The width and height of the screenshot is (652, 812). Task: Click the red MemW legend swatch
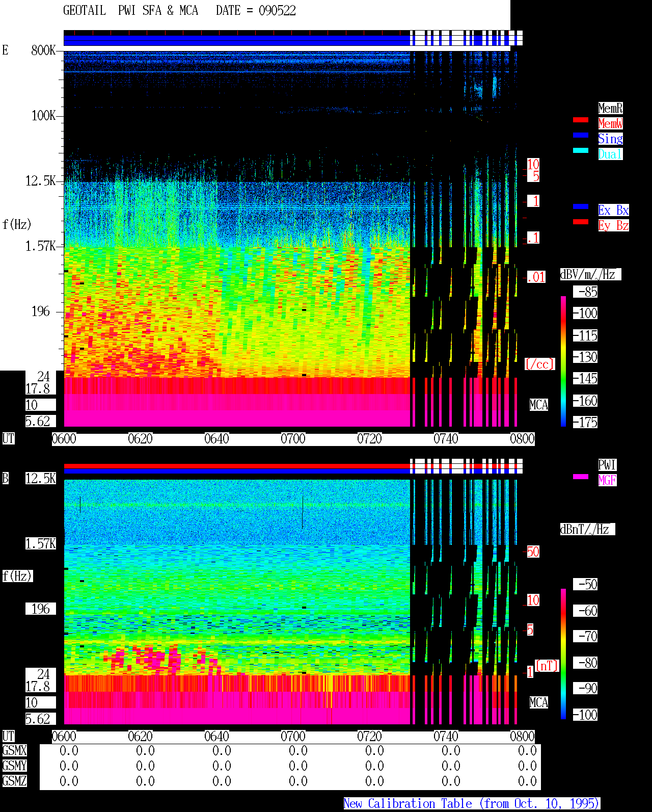pyautogui.click(x=581, y=120)
